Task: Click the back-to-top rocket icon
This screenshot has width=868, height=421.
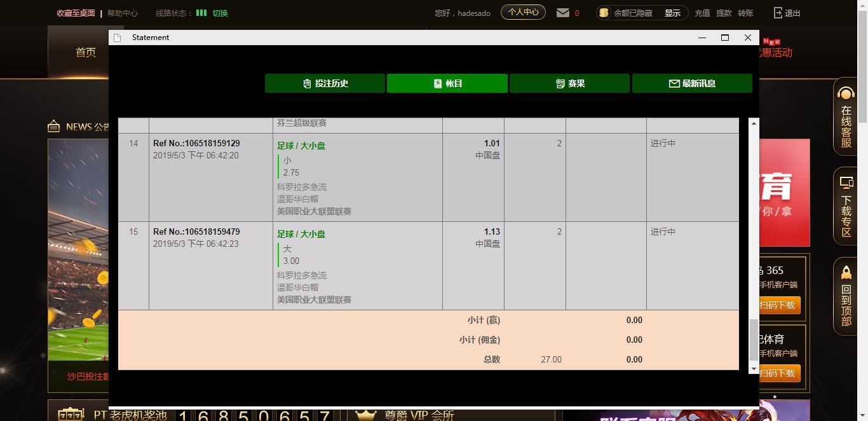Action: click(846, 273)
